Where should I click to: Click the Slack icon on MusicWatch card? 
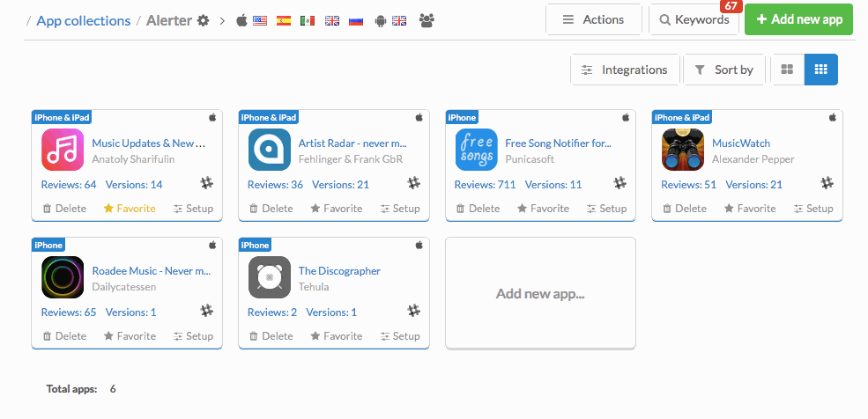(827, 183)
